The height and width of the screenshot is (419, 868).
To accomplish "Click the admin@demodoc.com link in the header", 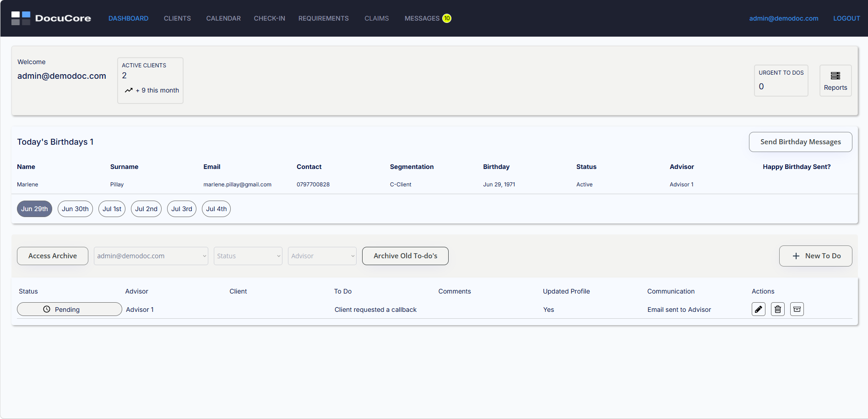I will (x=784, y=18).
